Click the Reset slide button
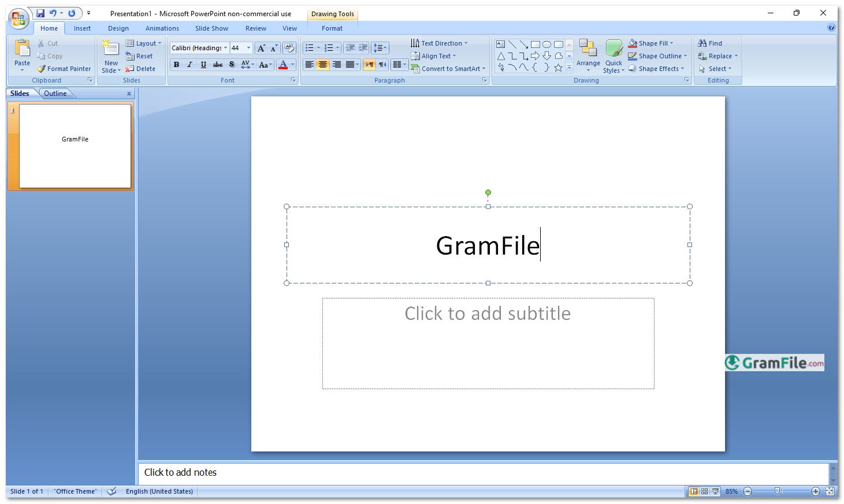The height and width of the screenshot is (504, 844). click(x=139, y=56)
